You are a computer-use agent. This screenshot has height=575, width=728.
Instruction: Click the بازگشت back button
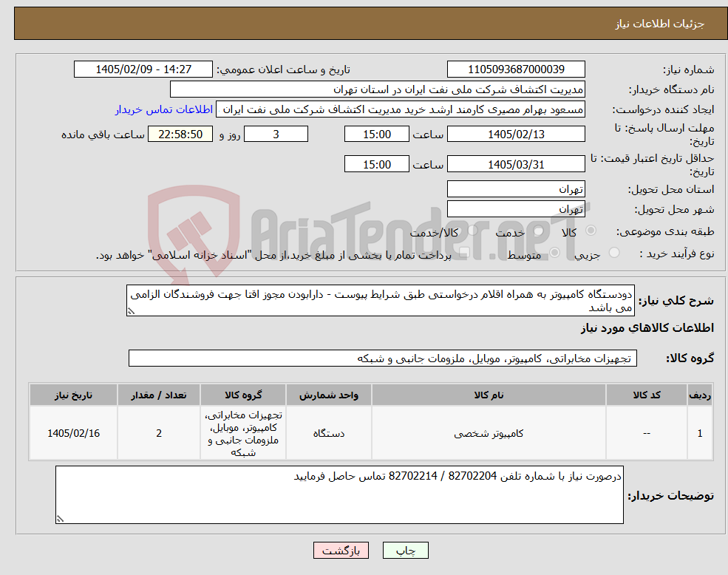(341, 551)
